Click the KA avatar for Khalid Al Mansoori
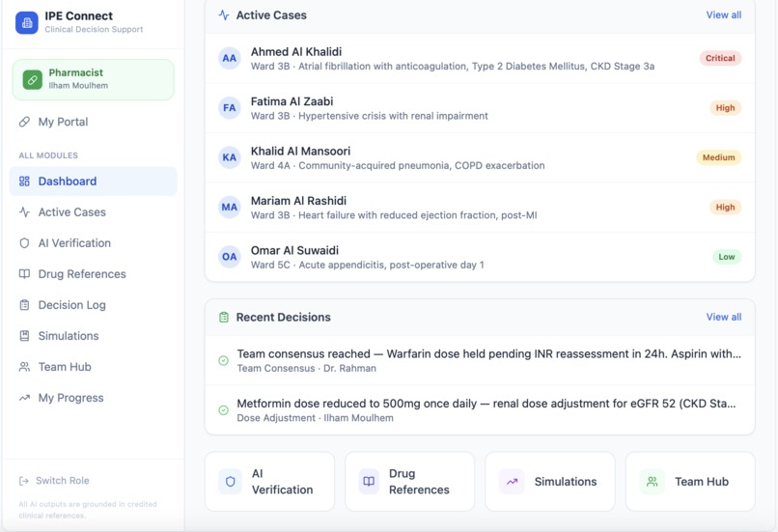 pyautogui.click(x=229, y=157)
